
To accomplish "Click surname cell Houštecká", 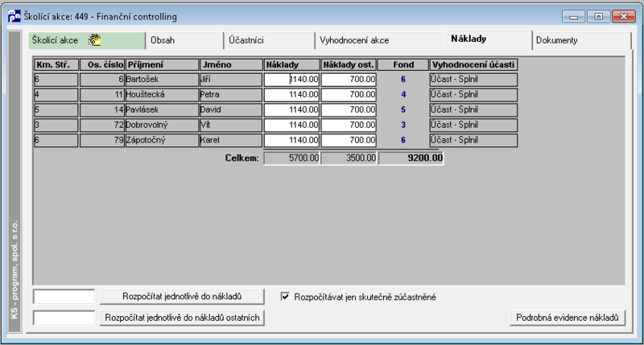I will (x=163, y=95).
